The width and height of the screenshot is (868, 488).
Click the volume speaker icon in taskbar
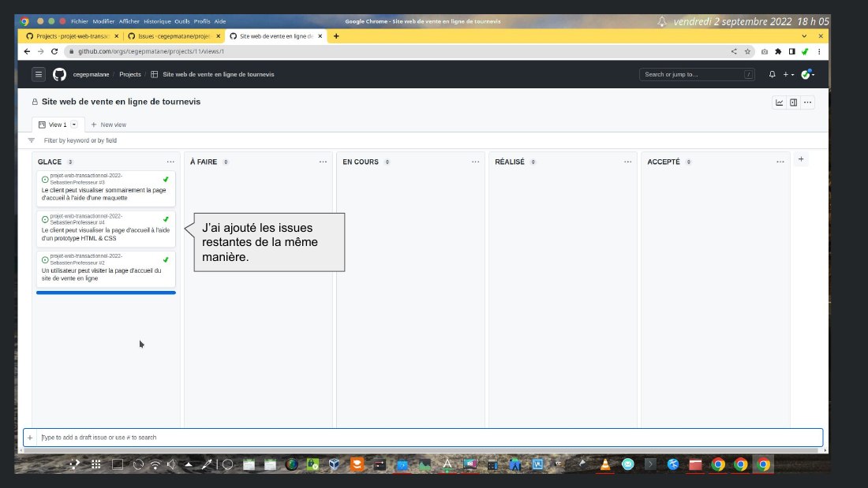click(x=171, y=464)
